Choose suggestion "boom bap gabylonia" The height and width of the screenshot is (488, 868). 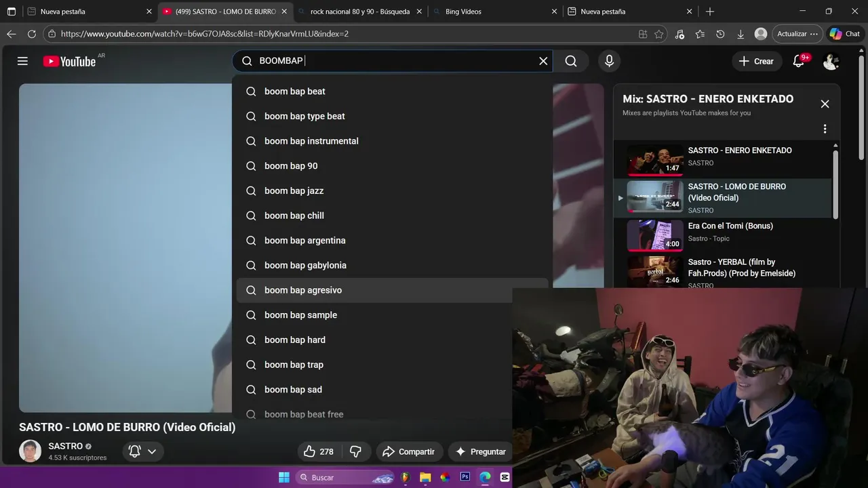click(392, 265)
